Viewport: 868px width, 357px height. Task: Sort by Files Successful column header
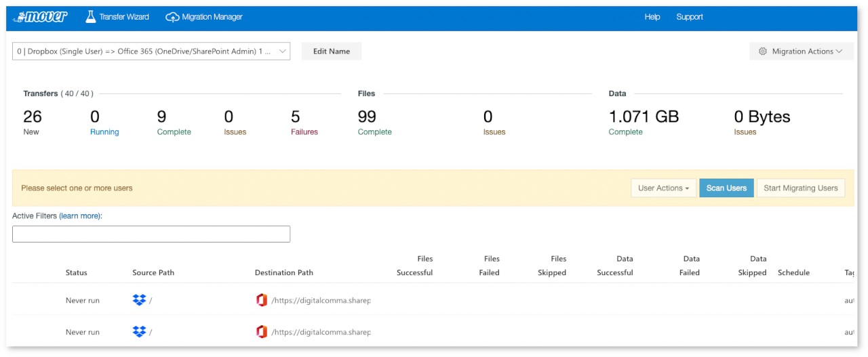tap(415, 266)
